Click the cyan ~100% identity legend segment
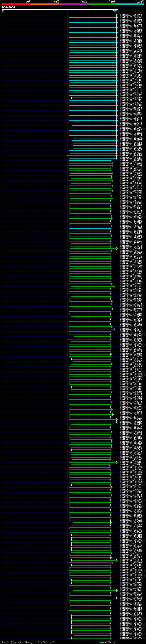This screenshot has width=146, height=644. tap(129, 4)
